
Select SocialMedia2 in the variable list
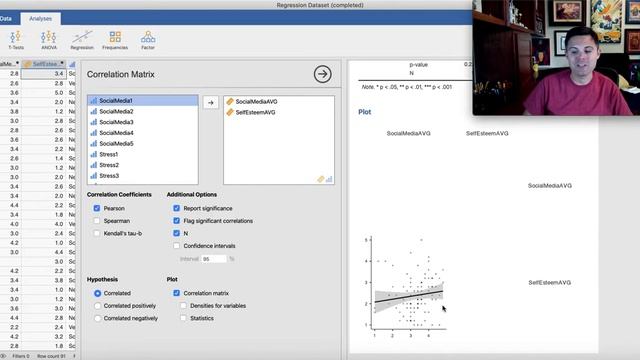142,111
